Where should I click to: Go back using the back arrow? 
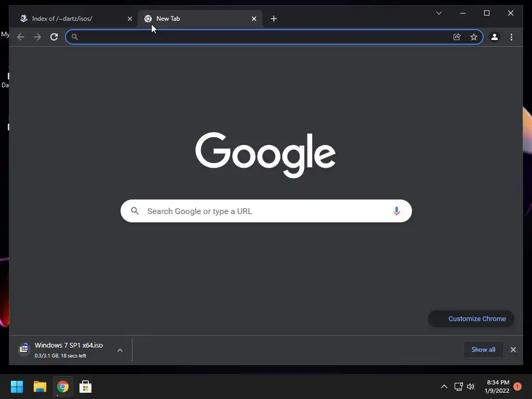(x=21, y=37)
